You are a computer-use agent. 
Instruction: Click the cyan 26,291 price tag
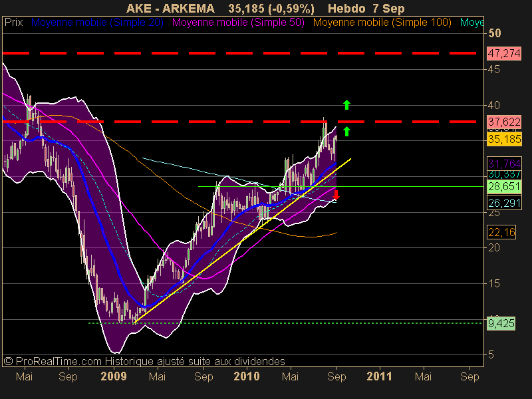[504, 203]
